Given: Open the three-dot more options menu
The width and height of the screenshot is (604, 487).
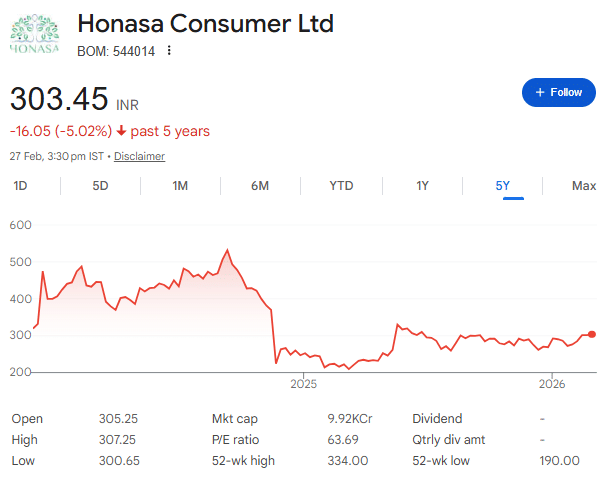Looking at the screenshot, I should tap(169, 51).
